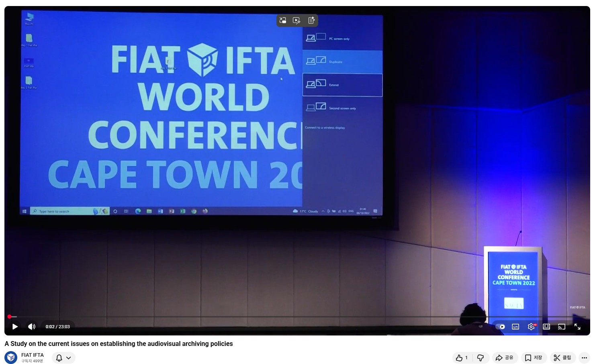Click the clip (클립) scissors button

pos(562,358)
